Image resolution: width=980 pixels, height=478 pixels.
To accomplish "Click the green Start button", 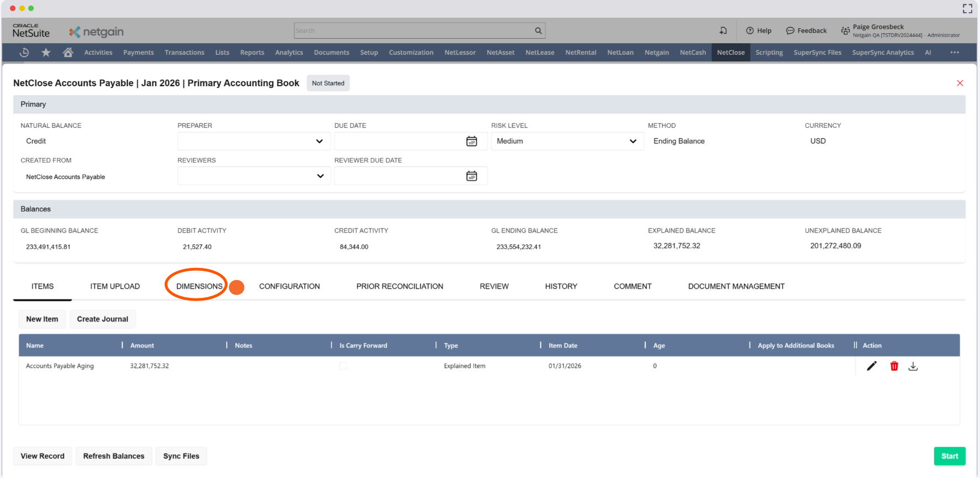I will tap(949, 456).
